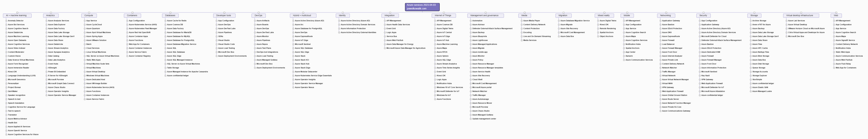Collapse the Storage branch via its circle
Image resolution: width=868 pixels, height=139 pixels.
click(x=754, y=13)
